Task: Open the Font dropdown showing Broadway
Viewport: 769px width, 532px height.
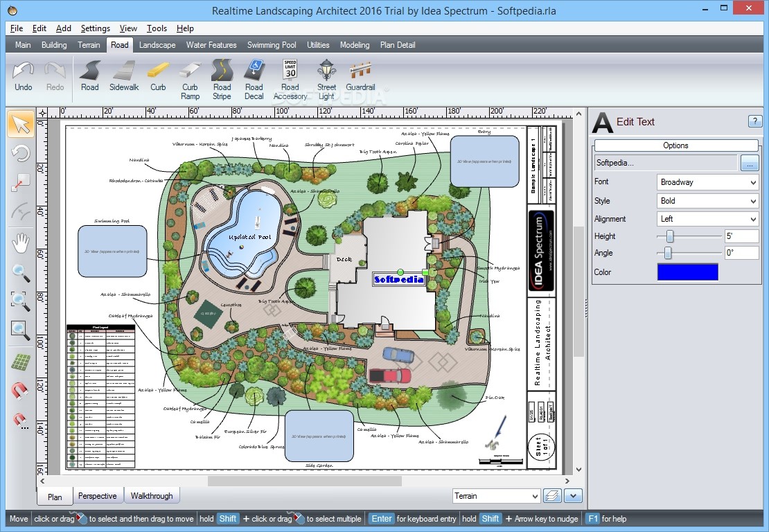Action: tap(708, 182)
